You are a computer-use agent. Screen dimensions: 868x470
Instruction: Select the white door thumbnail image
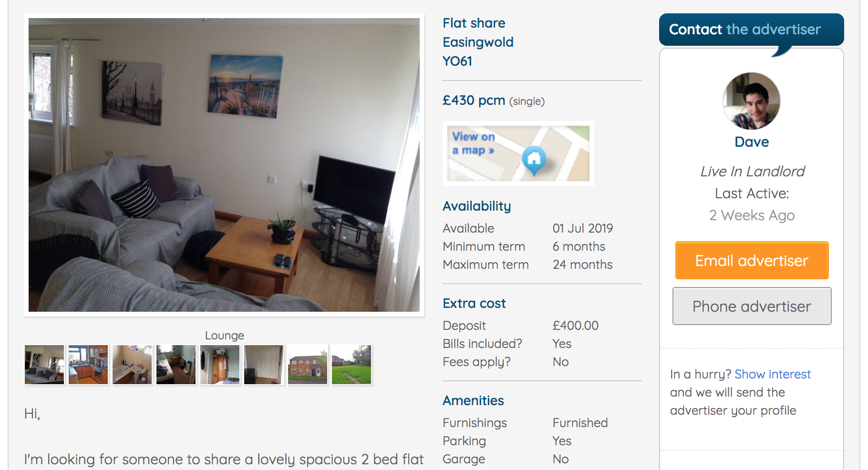(264, 365)
